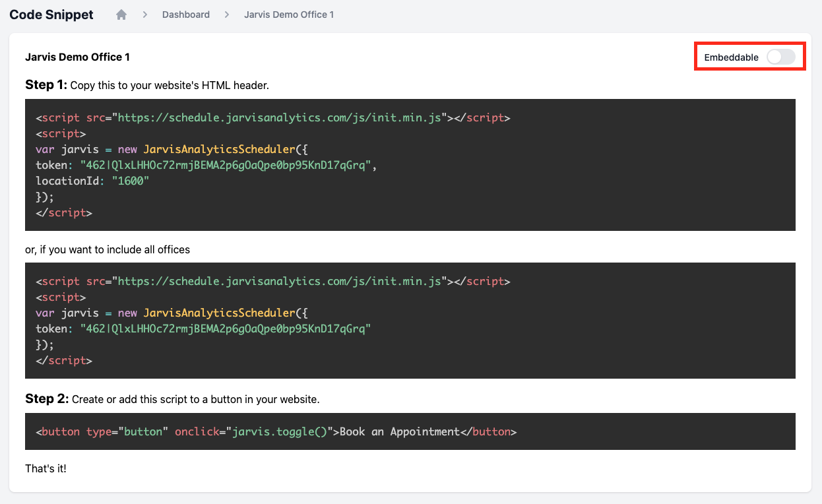822x504 pixels.
Task: Click the Book an Appointment button code line
Action: click(x=276, y=432)
